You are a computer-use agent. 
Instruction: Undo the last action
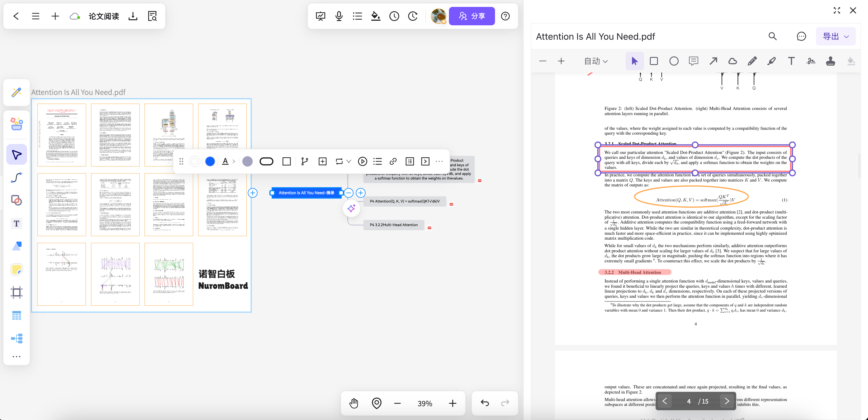point(485,403)
